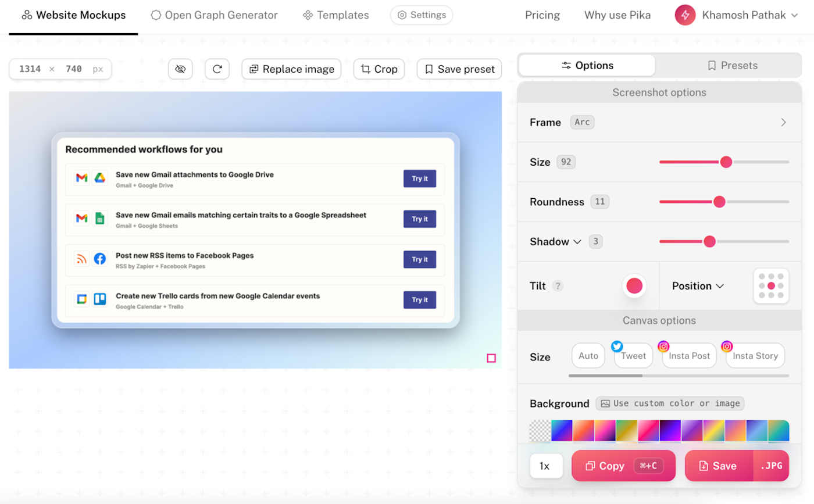The height and width of the screenshot is (504, 814).
Task: Click the Save button
Action: (x=719, y=466)
